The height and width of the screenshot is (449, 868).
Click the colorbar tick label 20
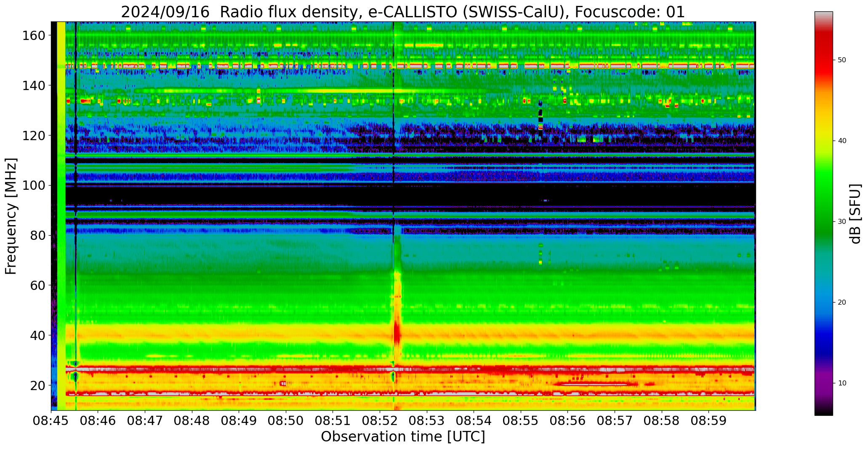coord(842,303)
